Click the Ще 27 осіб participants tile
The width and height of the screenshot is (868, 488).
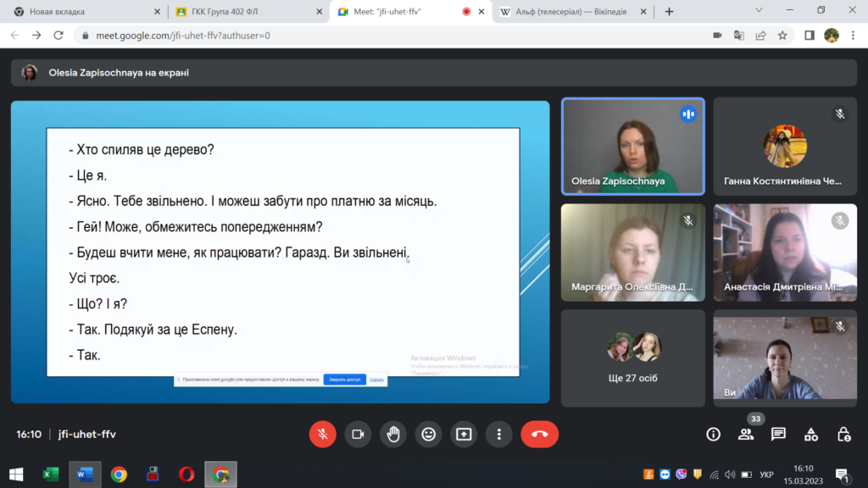pyautogui.click(x=632, y=358)
